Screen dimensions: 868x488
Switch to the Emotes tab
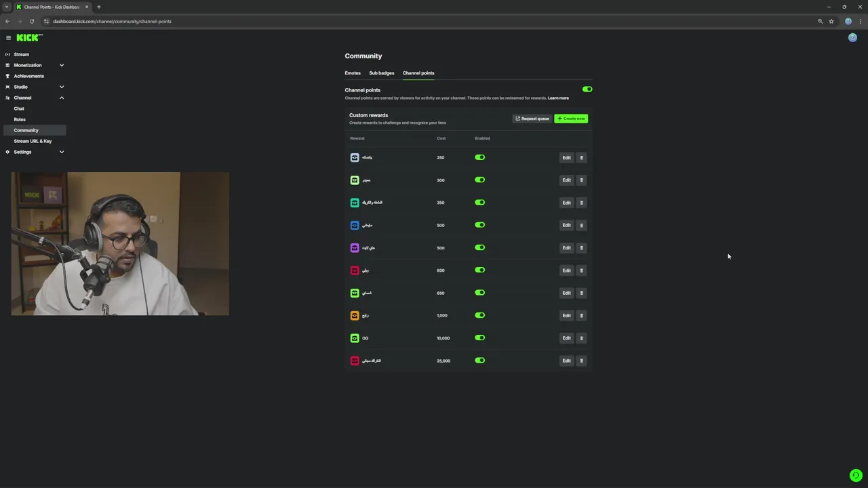coord(353,73)
